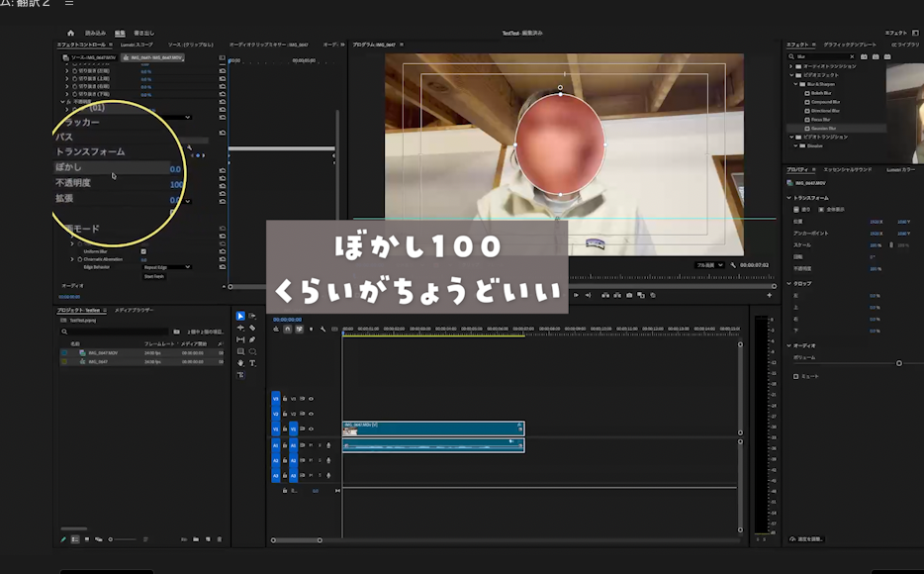
Task: Select the Razor tool
Action: click(x=252, y=328)
